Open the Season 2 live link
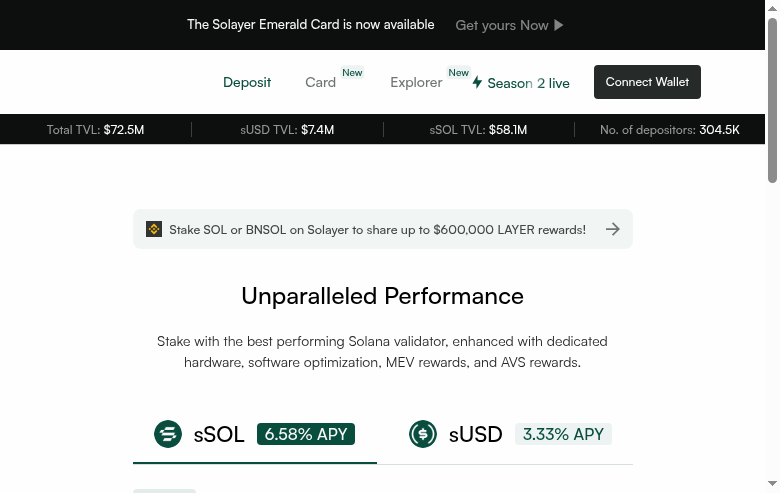 pyautogui.click(x=528, y=83)
